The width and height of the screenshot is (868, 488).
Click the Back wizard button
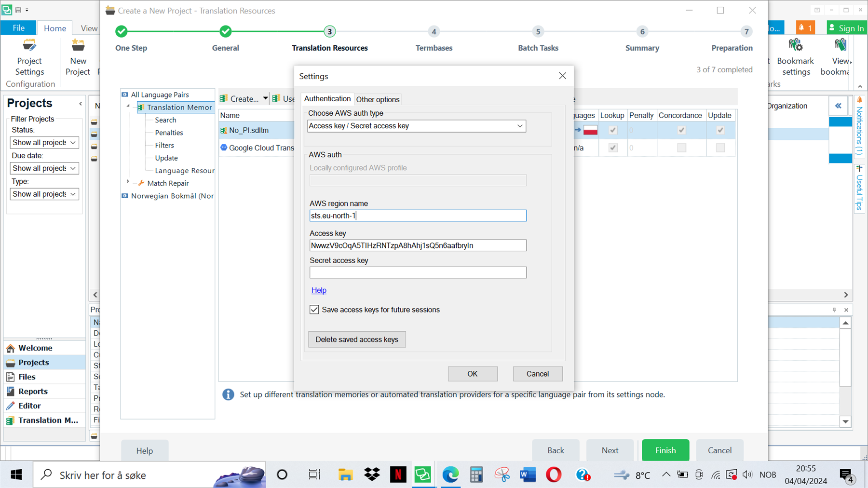556,450
